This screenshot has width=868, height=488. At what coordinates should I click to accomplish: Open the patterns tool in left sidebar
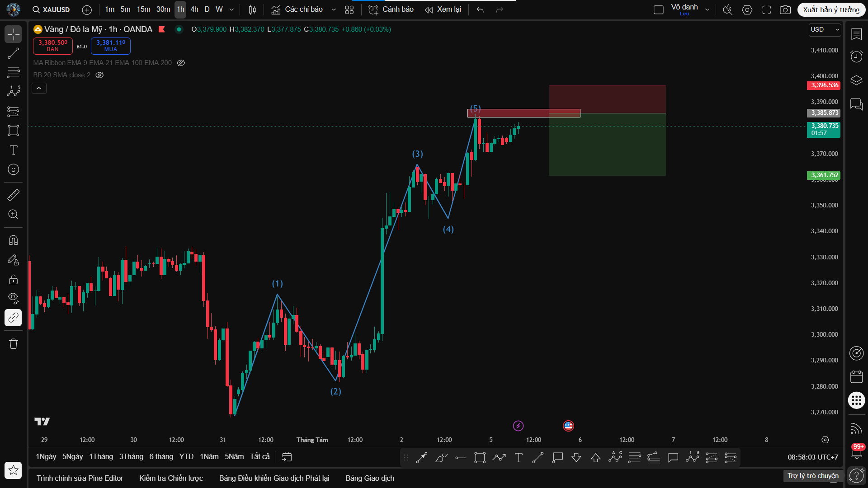pyautogui.click(x=13, y=91)
